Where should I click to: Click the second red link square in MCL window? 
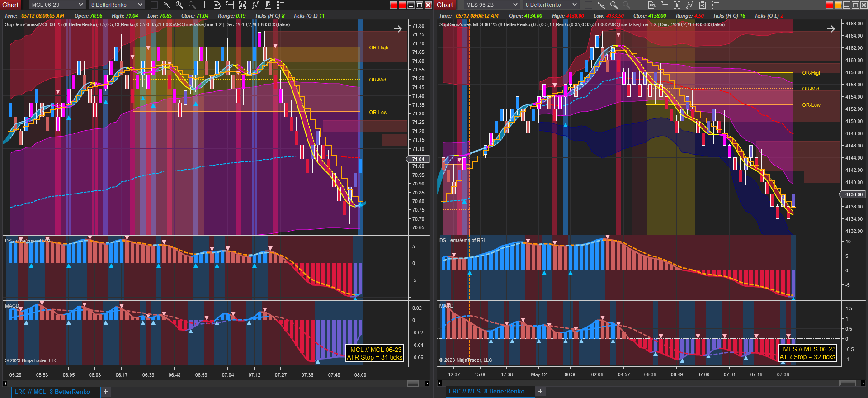click(x=402, y=5)
